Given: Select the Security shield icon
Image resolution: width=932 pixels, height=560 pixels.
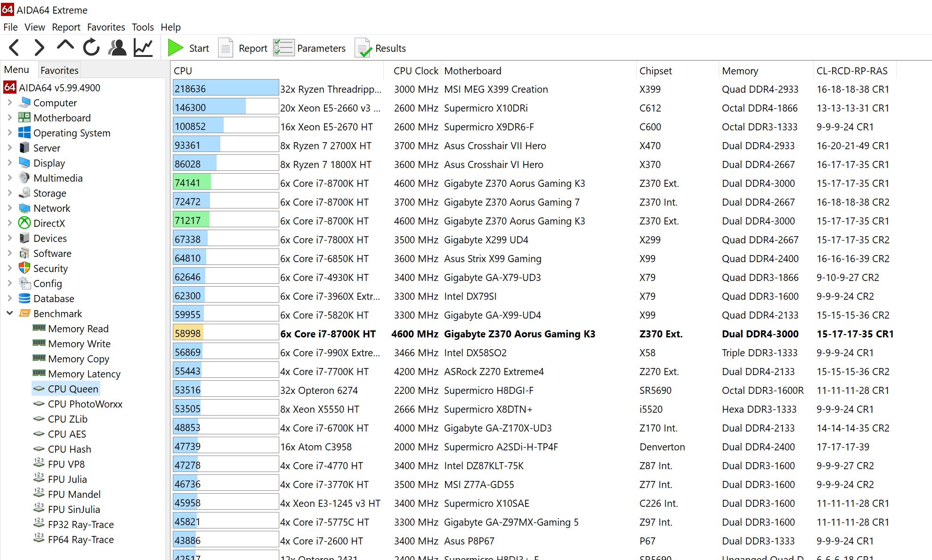Looking at the screenshot, I should tap(24, 268).
